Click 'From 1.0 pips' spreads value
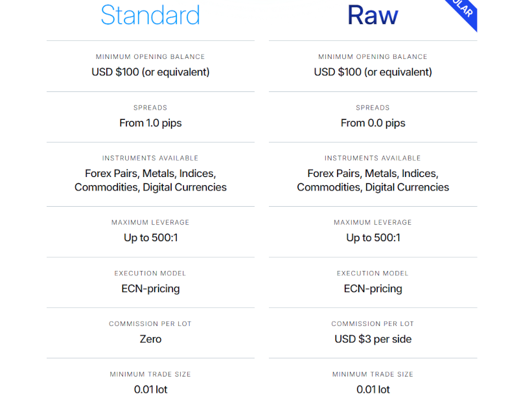 click(150, 123)
